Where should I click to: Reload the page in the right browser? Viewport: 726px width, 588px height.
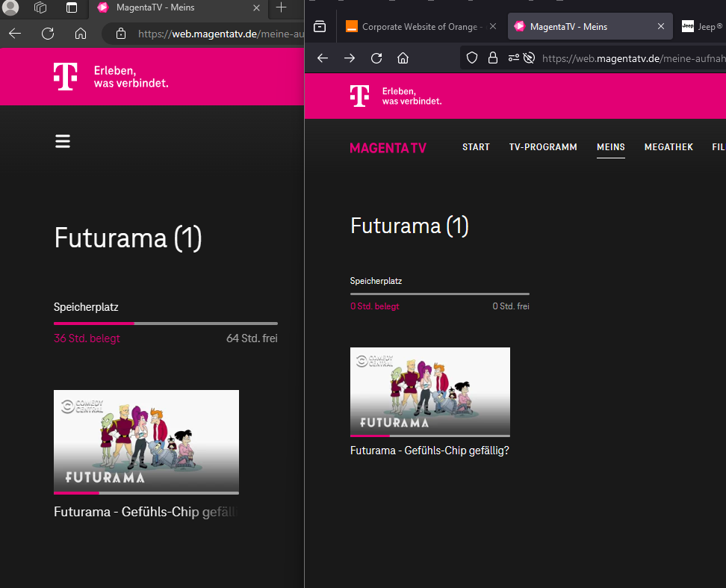pyautogui.click(x=376, y=58)
